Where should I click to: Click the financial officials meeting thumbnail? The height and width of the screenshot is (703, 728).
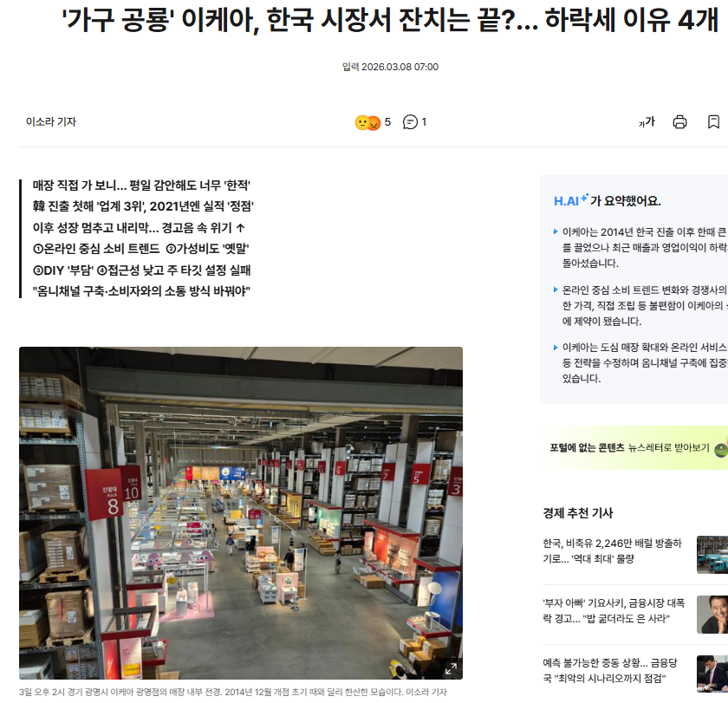tap(712, 674)
